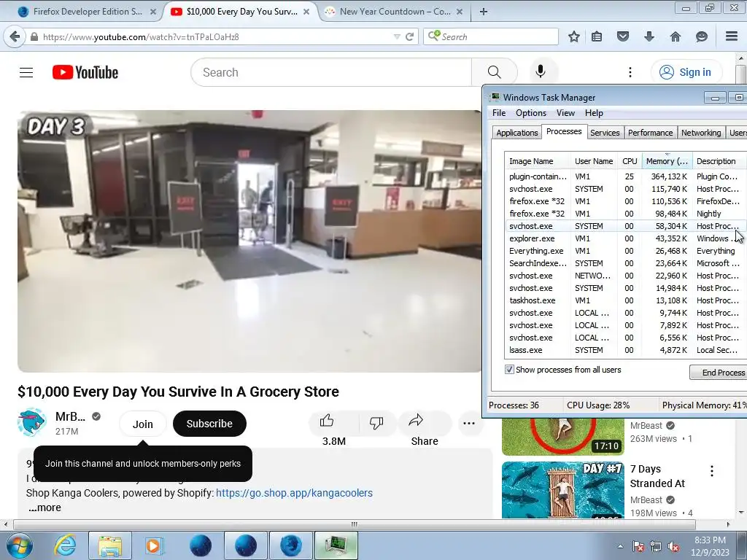747x560 pixels.
Task: Bookmark this page with star icon
Action: [x=574, y=36]
